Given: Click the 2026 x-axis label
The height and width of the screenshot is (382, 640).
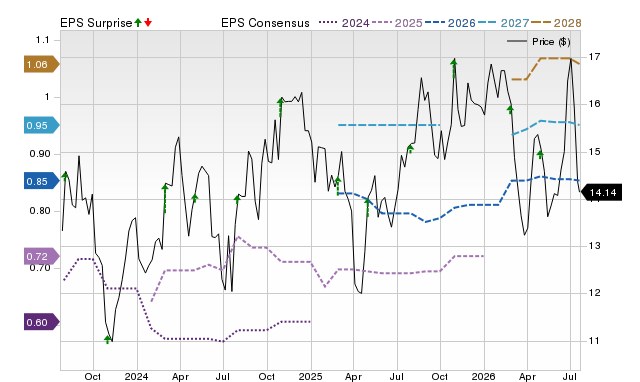Looking at the screenshot, I should 483,376.
